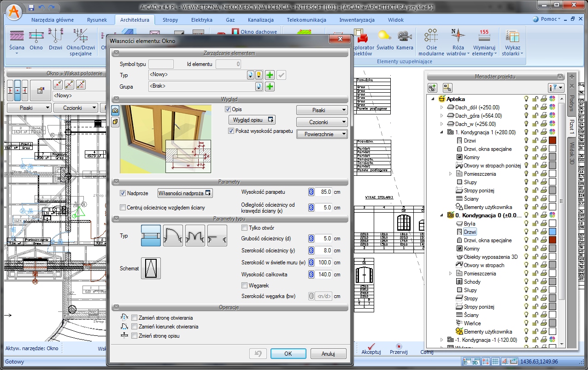Switch to 3D box preview icon
This screenshot has height=370, width=588.
[115, 121]
